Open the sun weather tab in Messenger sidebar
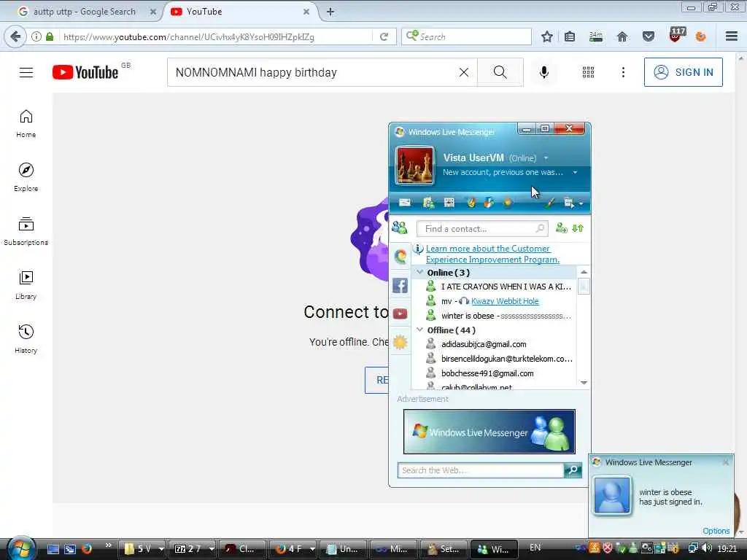Screen dimensions: 747x560 [400, 342]
